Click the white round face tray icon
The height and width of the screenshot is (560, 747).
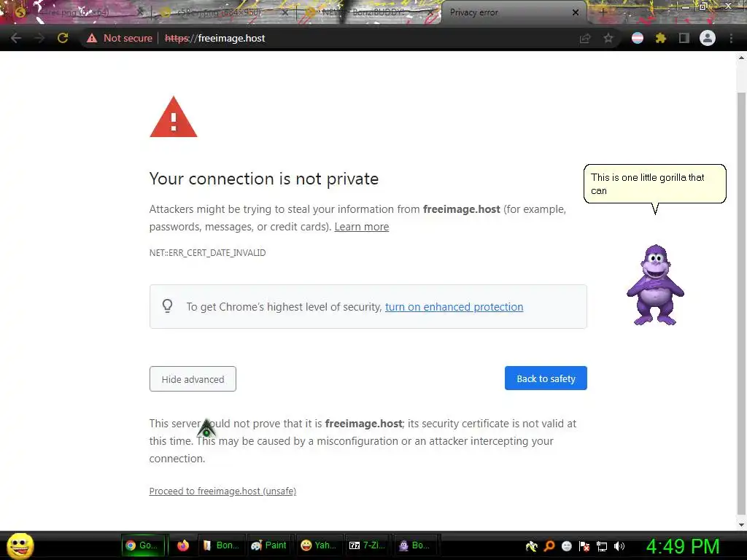coord(566,546)
